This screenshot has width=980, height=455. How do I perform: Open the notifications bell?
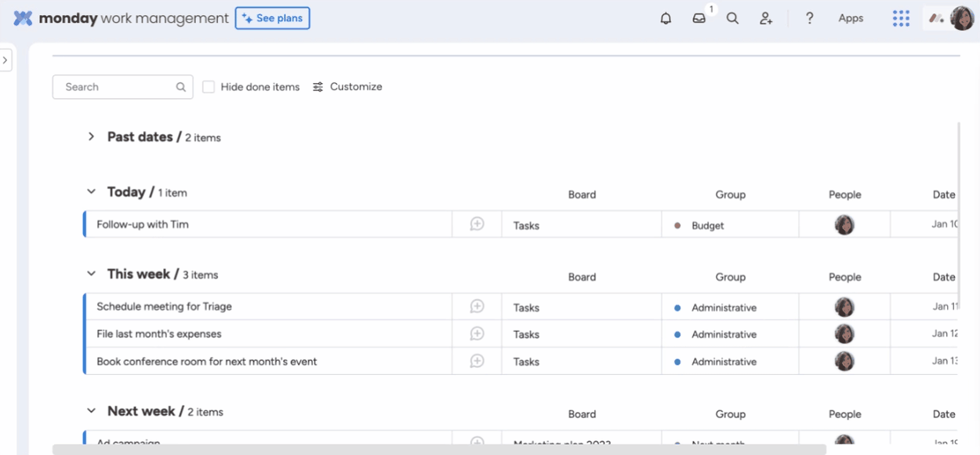pyautogui.click(x=666, y=19)
